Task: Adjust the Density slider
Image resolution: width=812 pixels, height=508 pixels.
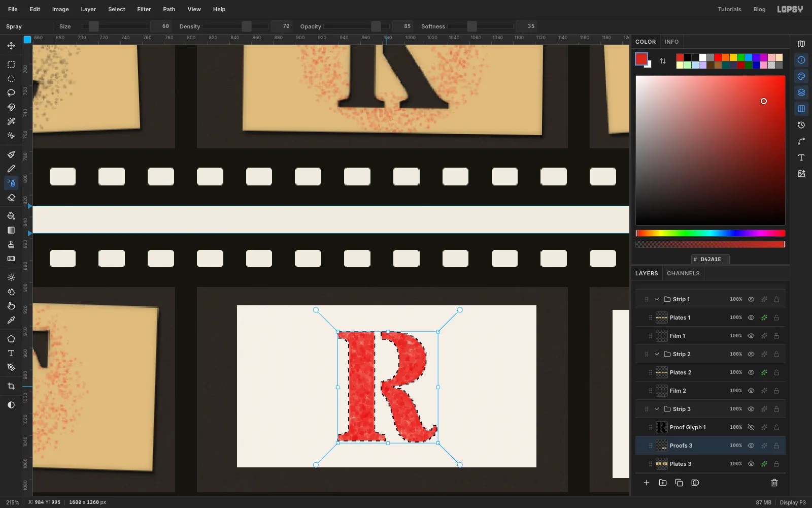Action: click(x=235, y=26)
